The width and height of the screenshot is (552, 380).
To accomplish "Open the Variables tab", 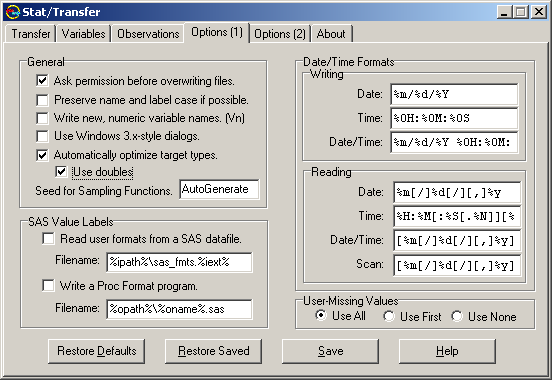I will click(83, 34).
